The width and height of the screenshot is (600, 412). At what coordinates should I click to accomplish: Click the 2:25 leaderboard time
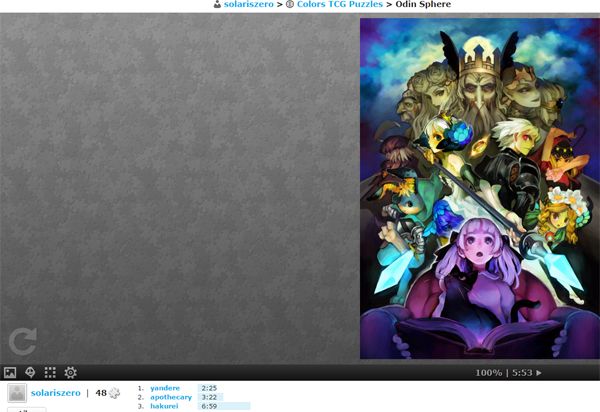point(209,388)
